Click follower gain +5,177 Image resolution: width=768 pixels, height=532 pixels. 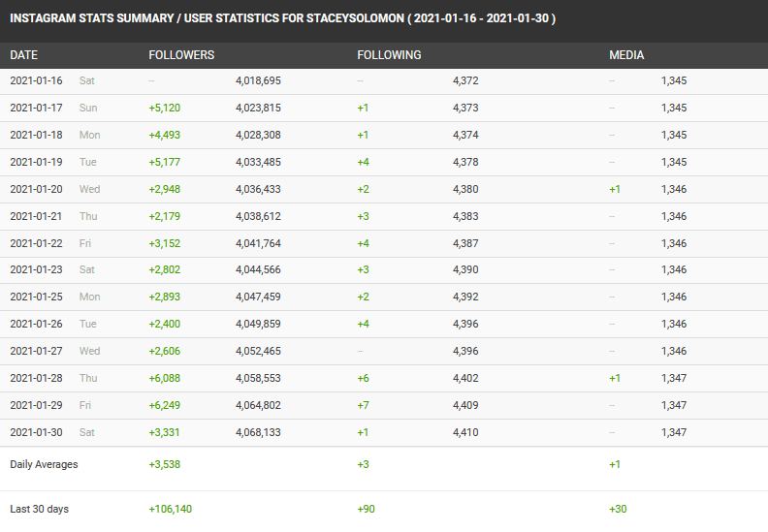[x=165, y=162]
